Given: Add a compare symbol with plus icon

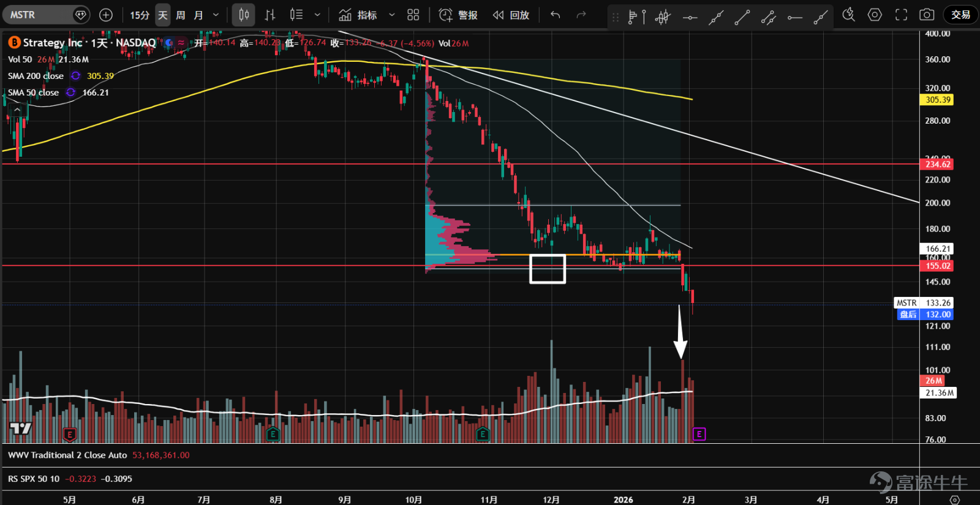Looking at the screenshot, I should point(106,15).
